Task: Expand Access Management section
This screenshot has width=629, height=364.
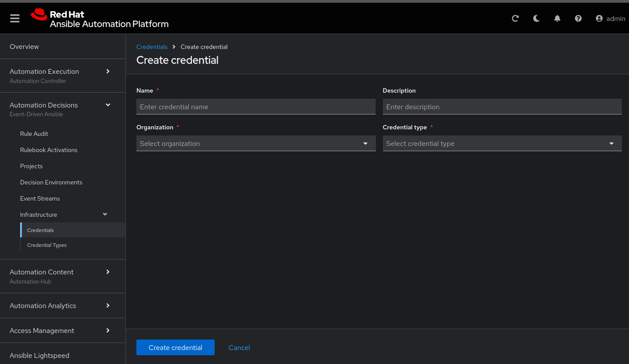Action: coord(63,330)
